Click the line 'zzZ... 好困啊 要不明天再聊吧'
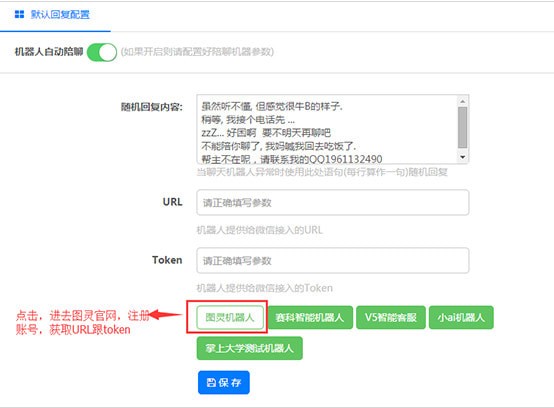The width and height of the screenshot is (554, 408). 266,133
